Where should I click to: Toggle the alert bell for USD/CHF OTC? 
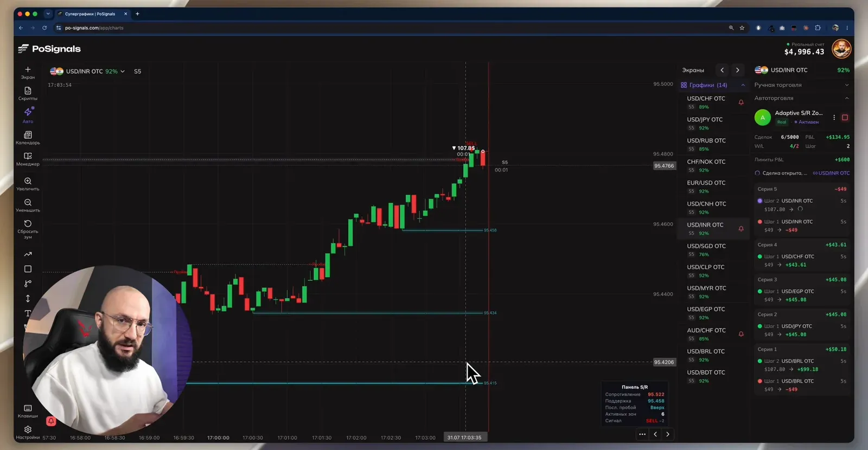[741, 102]
